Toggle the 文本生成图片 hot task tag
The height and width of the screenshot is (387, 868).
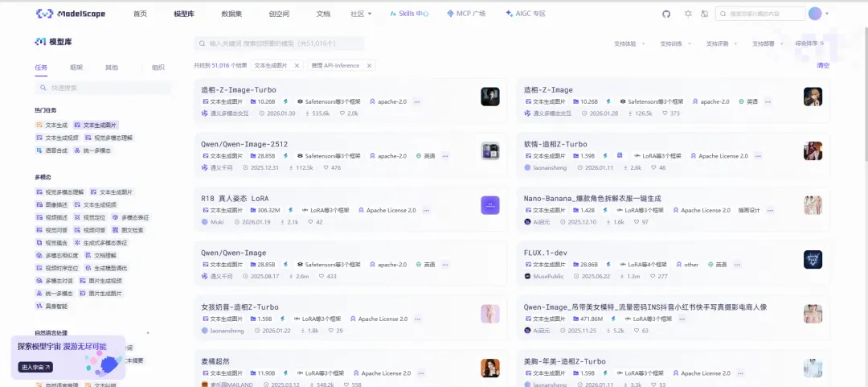95,126
